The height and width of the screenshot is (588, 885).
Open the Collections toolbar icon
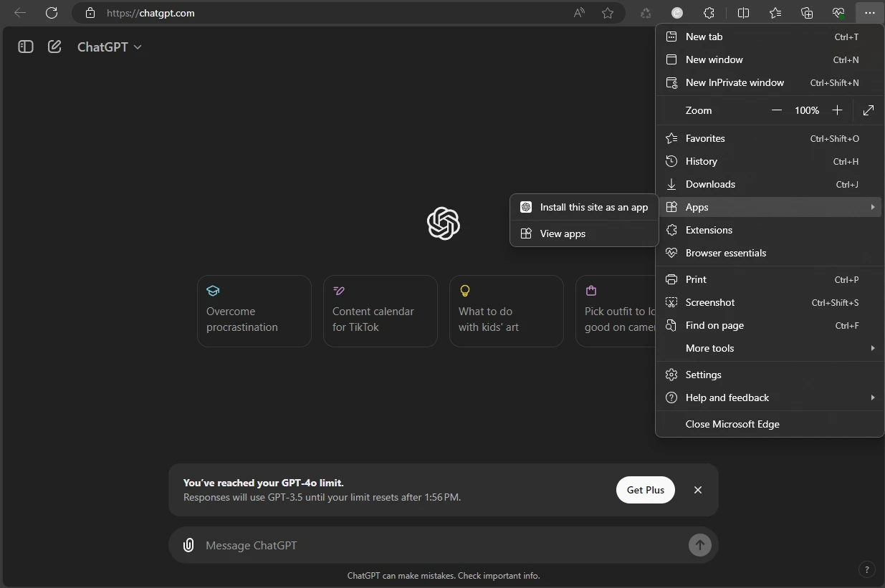pos(807,13)
